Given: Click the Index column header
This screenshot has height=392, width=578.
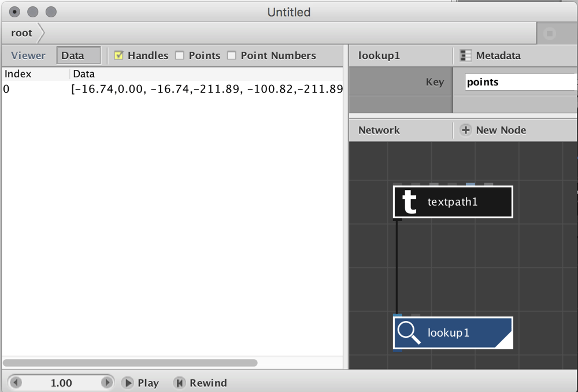Looking at the screenshot, I should 18,74.
